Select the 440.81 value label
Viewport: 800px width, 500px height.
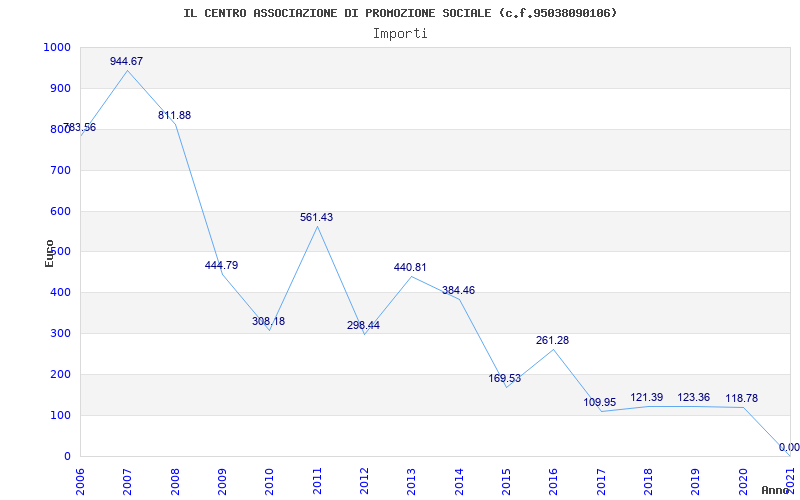(x=410, y=267)
